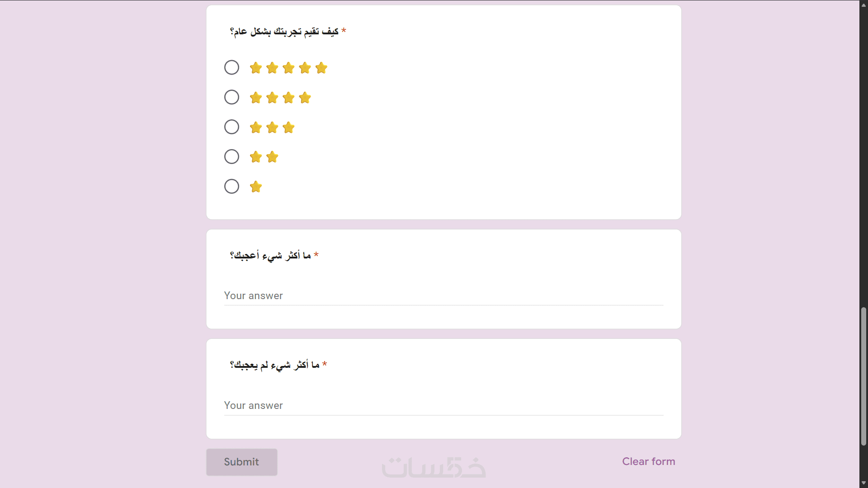Focus the answer field under "ما أكثر شيء أعجبك؟"
This screenshot has height=488, width=868.
pyautogui.click(x=443, y=296)
